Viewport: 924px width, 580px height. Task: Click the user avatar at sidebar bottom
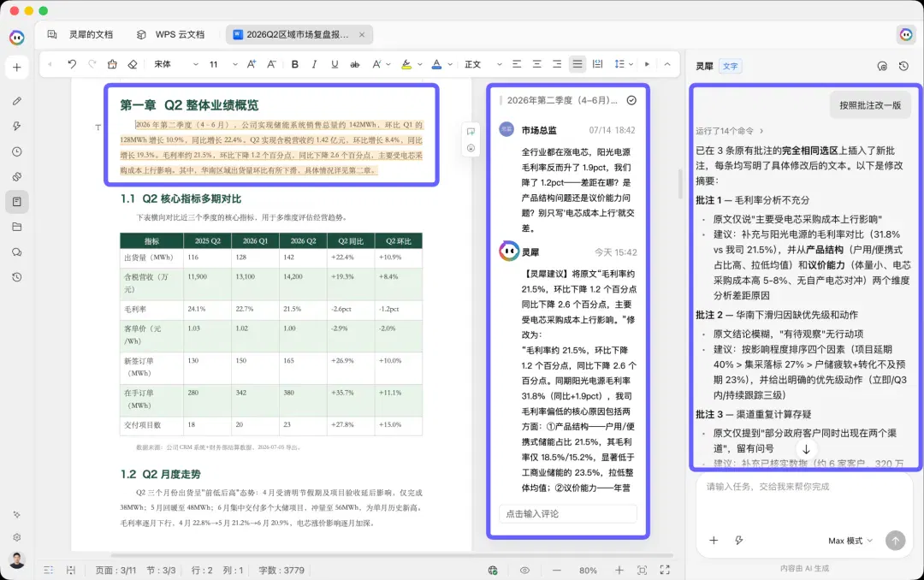16,560
